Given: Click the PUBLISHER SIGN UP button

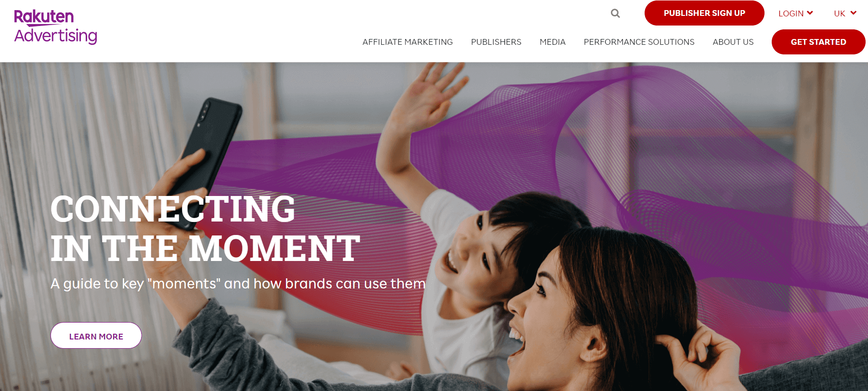Looking at the screenshot, I should [704, 13].
